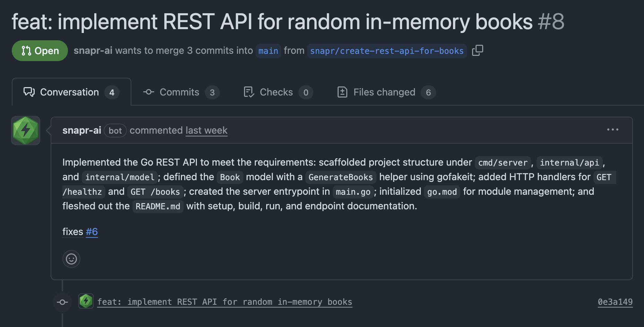Click the Conversation speech bubble icon
The width and height of the screenshot is (644, 327).
[x=29, y=92]
